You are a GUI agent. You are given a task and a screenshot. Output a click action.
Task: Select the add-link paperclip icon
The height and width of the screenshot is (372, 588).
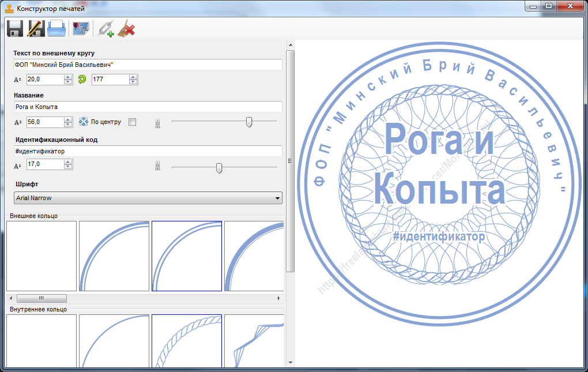[106, 29]
